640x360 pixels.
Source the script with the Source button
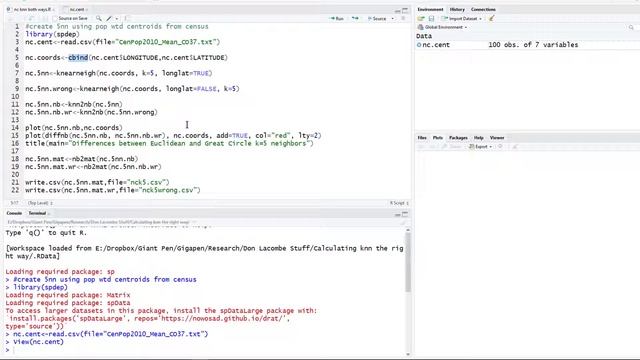pos(377,18)
